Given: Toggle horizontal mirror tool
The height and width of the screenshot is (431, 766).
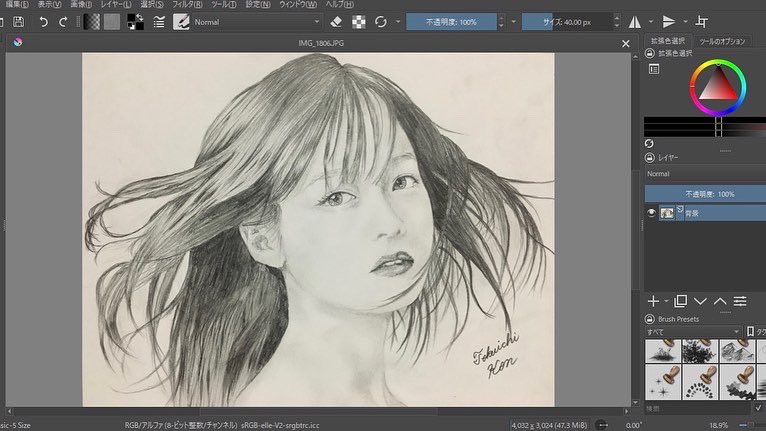Looking at the screenshot, I should [x=635, y=22].
